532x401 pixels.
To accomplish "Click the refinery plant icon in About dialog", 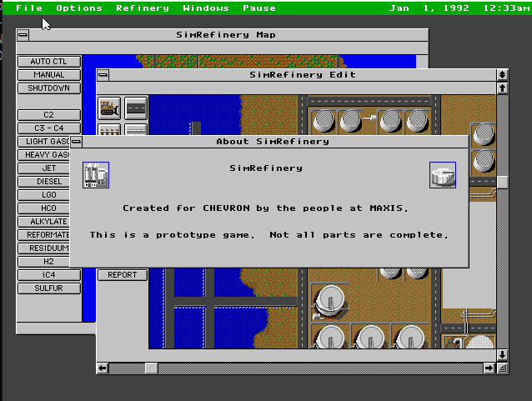I will 96,175.
